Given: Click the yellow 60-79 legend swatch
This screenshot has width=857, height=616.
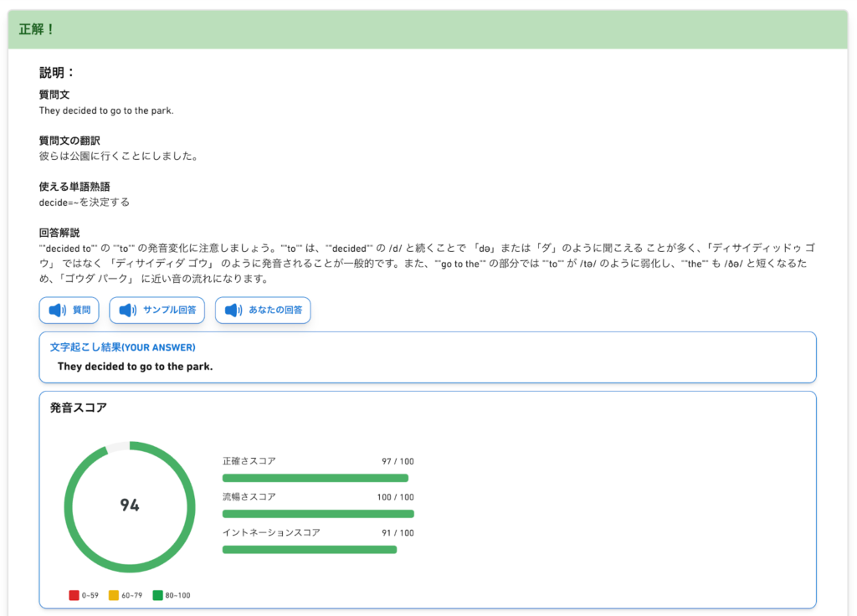Looking at the screenshot, I should [113, 595].
